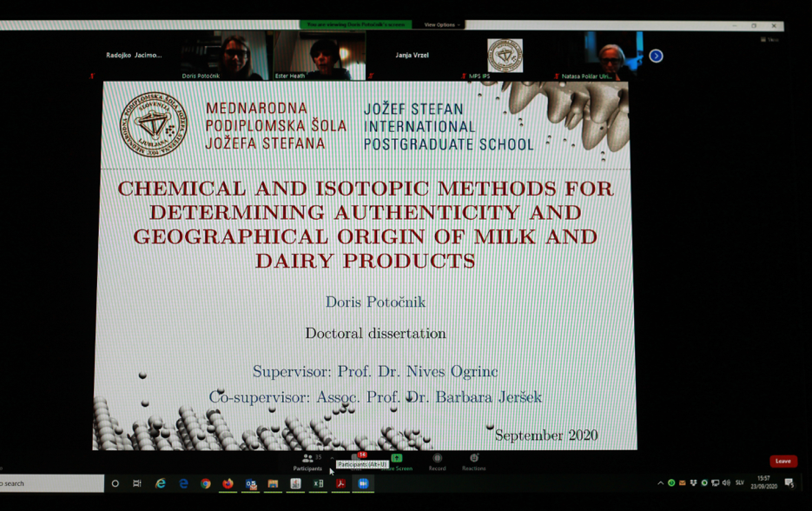
Task: Open Adobe Acrobat from the taskbar
Action: (x=340, y=484)
